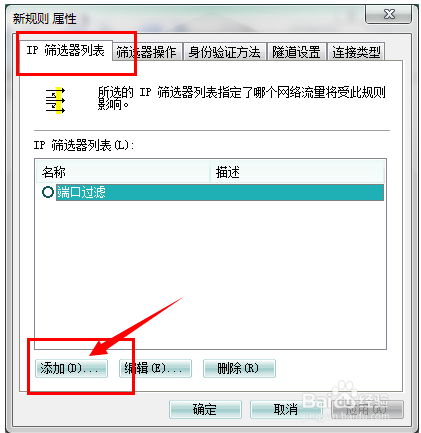Image resolution: width=421 pixels, height=433 pixels.
Task: Sort list by 名称 column header
Action: click(123, 172)
